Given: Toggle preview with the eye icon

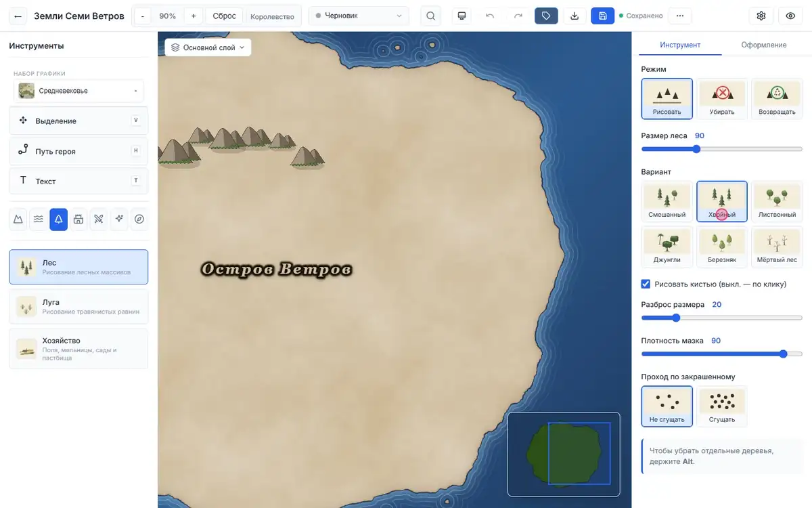Looking at the screenshot, I should tap(790, 16).
